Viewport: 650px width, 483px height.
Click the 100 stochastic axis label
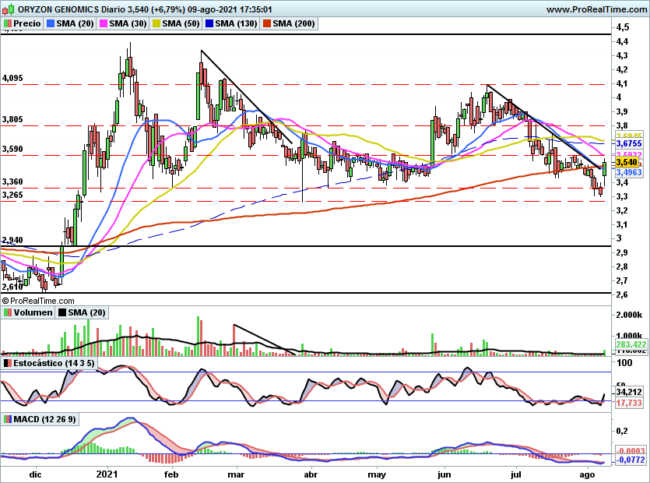[624, 363]
